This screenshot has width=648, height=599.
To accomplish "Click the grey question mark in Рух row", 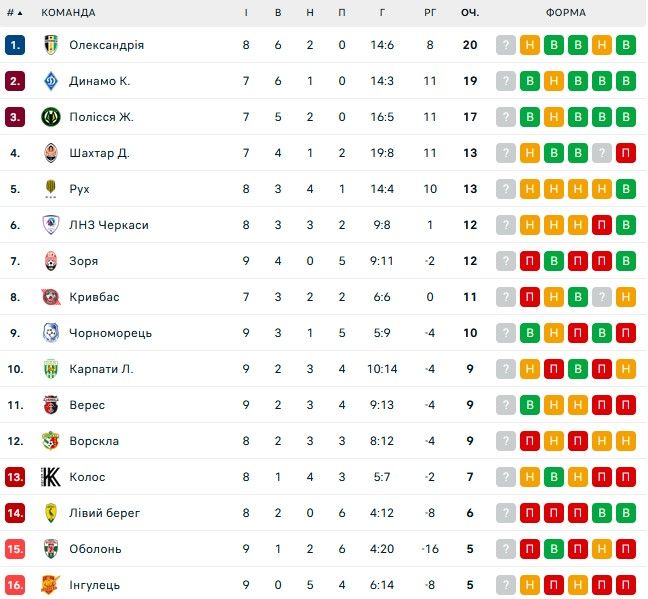I will tap(506, 189).
